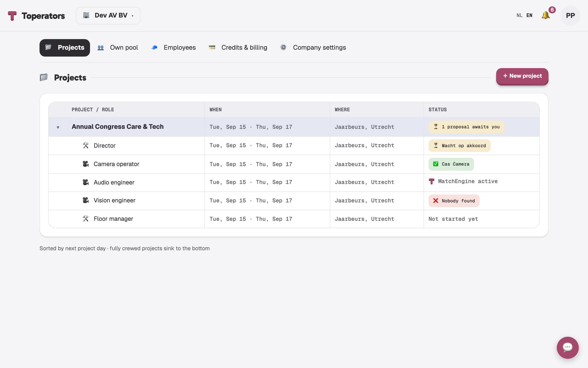Click hourglass icon on proposal awaits badge
The width and height of the screenshot is (588, 368).
click(x=436, y=126)
